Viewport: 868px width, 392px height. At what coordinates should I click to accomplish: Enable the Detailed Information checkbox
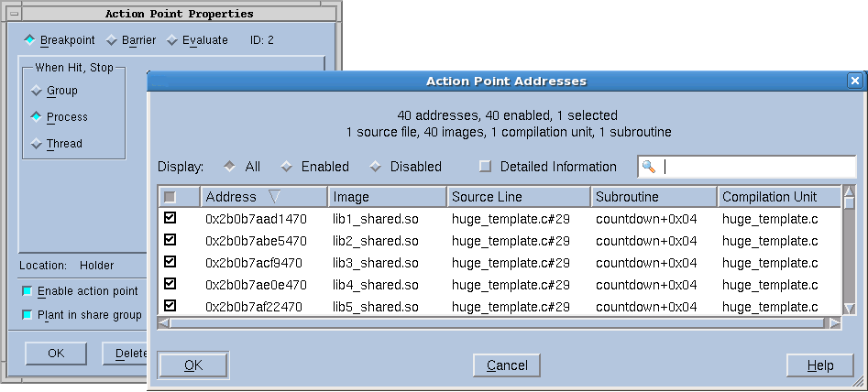[486, 167]
